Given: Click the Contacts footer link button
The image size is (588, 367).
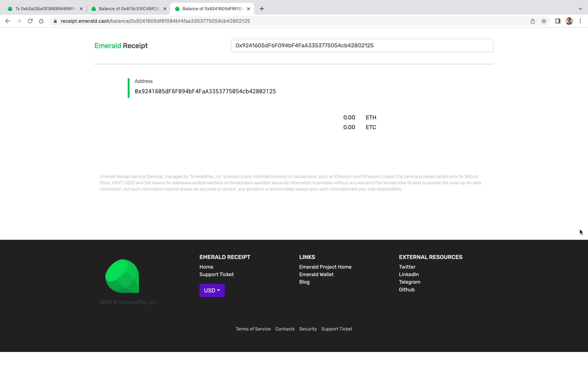Looking at the screenshot, I should click(x=285, y=329).
